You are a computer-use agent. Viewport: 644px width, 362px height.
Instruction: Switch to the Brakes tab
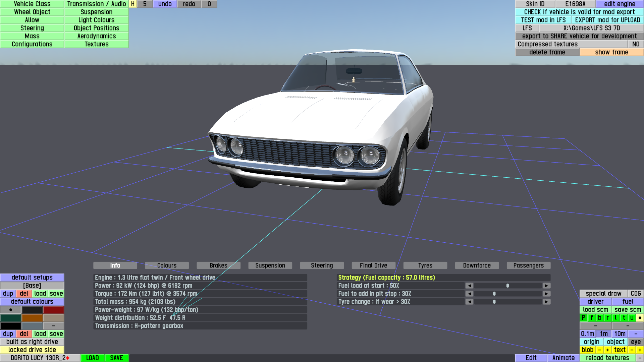218,265
